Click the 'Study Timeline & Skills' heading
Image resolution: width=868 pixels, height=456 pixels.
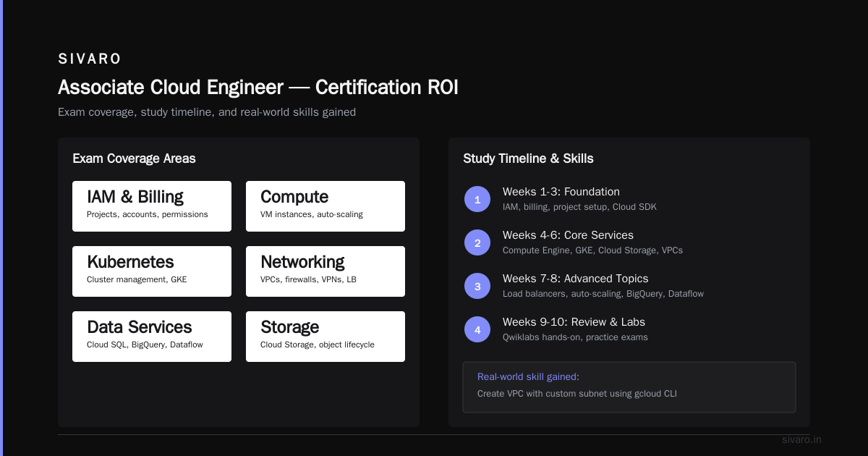(x=528, y=159)
